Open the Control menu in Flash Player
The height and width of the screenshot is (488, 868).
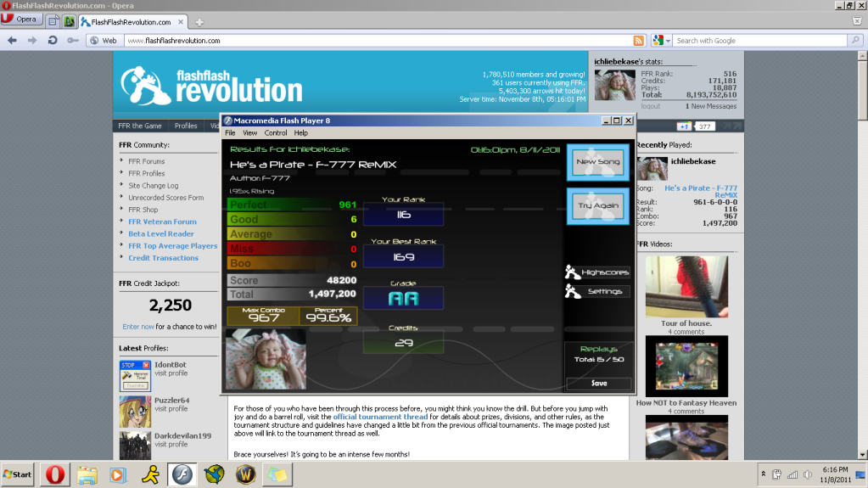pyautogui.click(x=276, y=133)
